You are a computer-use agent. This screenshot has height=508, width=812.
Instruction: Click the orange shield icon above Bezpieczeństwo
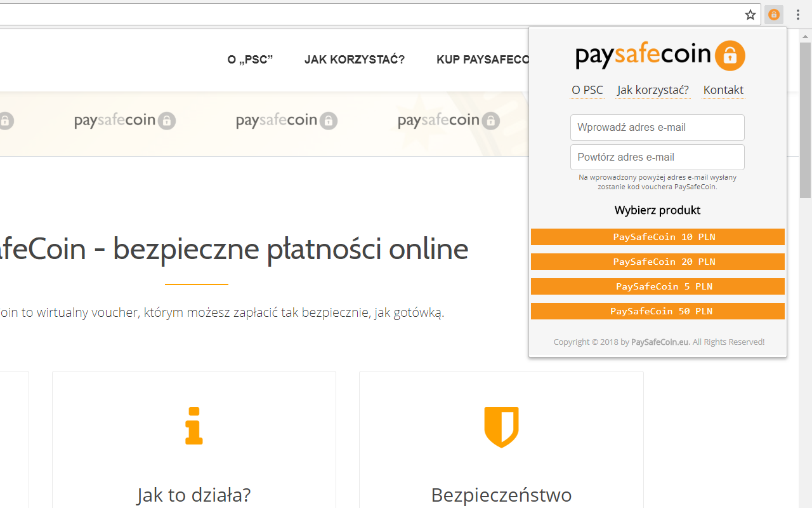tap(501, 427)
